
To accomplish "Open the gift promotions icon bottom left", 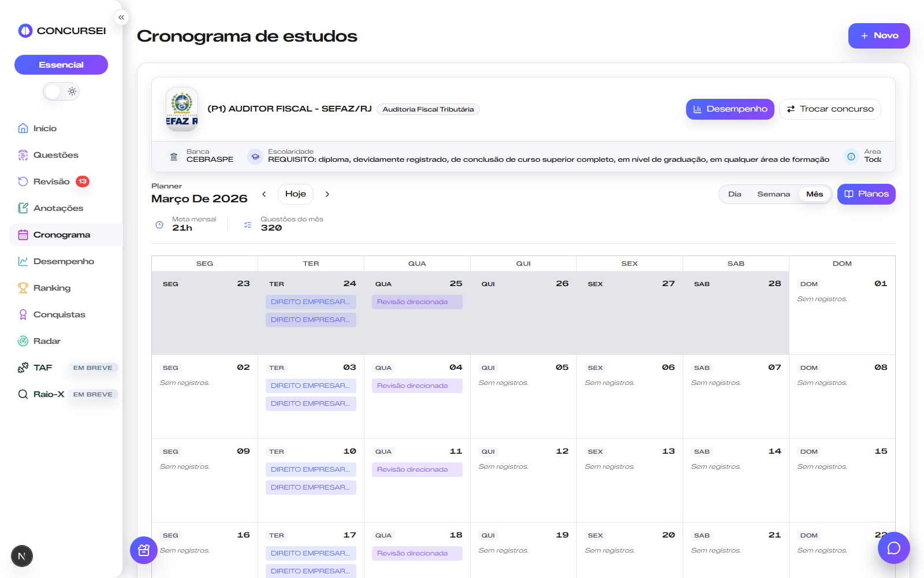I will (x=143, y=550).
